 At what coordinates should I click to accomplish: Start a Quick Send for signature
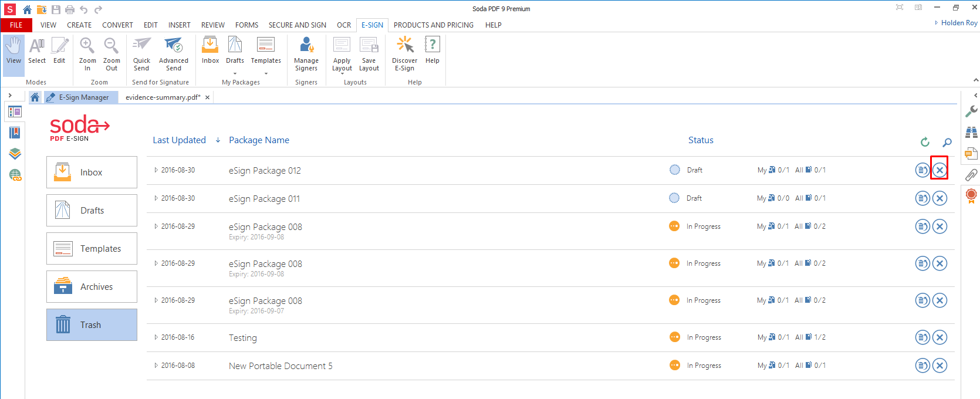pos(141,55)
